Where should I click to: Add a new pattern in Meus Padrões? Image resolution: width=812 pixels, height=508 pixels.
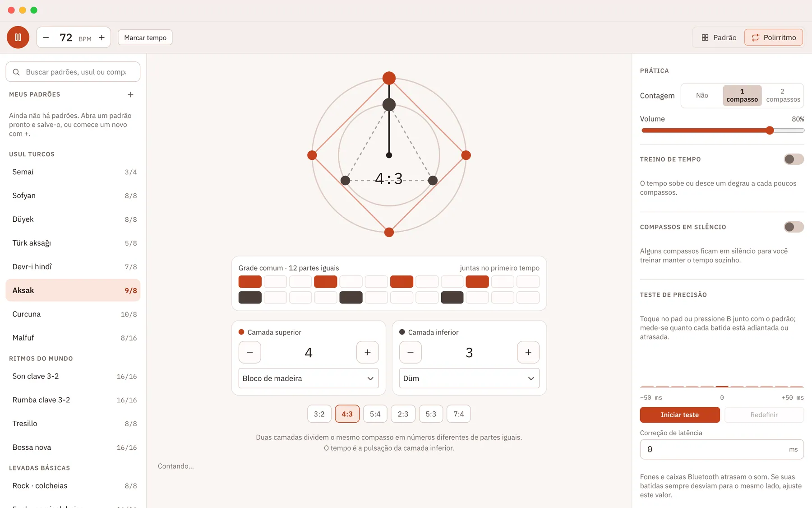tap(130, 94)
